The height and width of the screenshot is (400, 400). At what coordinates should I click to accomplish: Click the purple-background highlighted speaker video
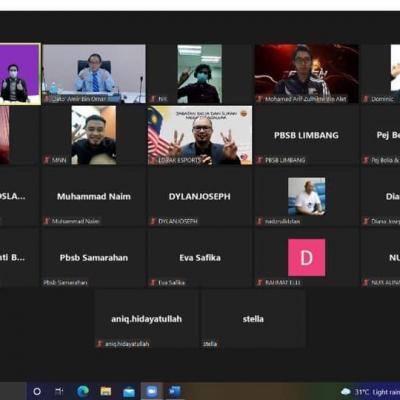click(x=20, y=74)
